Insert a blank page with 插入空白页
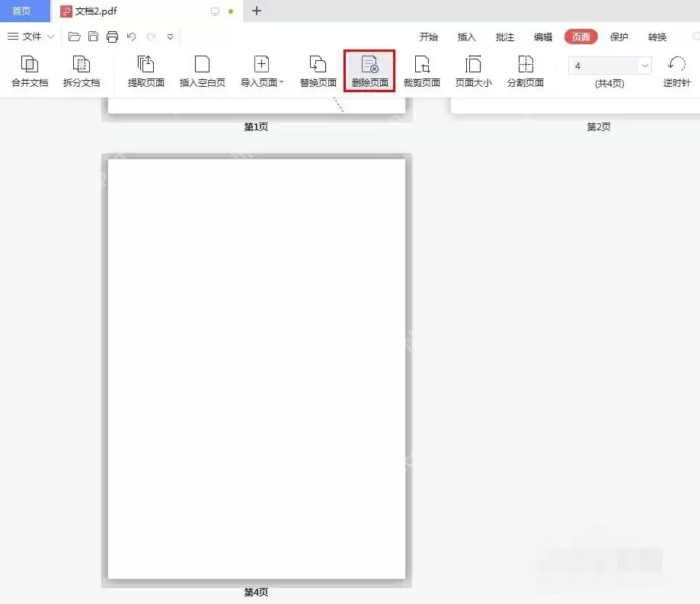Viewport: 700px width, 604px height. coord(202,70)
